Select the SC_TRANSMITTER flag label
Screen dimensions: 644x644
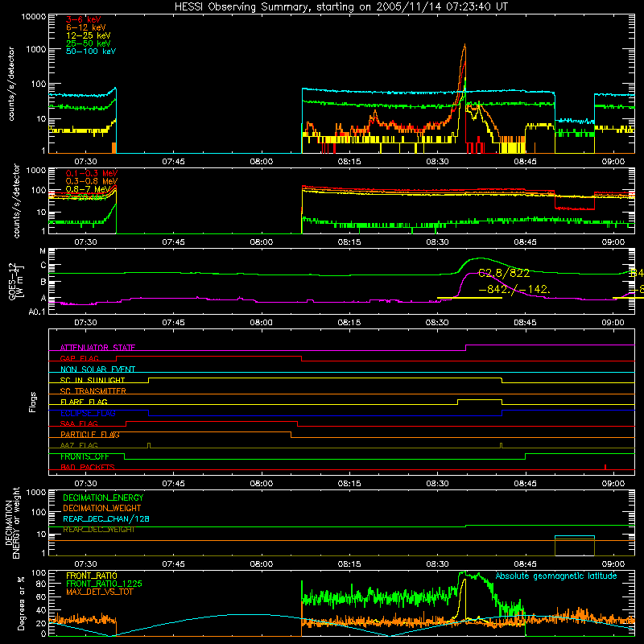[x=93, y=391]
